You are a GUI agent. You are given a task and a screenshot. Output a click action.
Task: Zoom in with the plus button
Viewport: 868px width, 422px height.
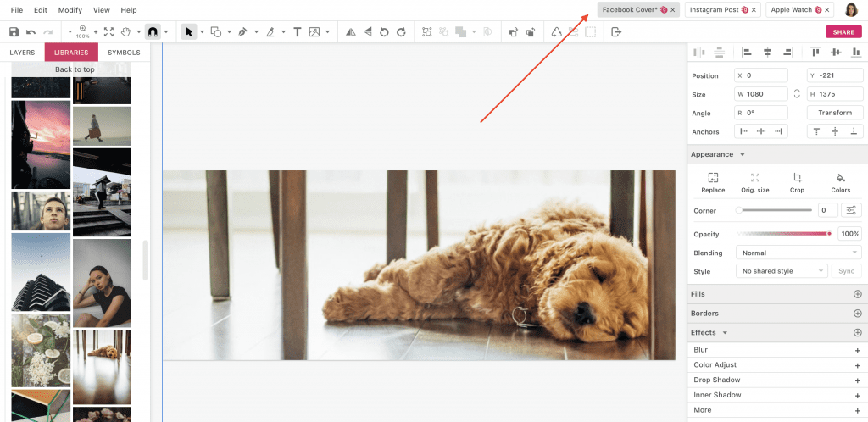95,32
